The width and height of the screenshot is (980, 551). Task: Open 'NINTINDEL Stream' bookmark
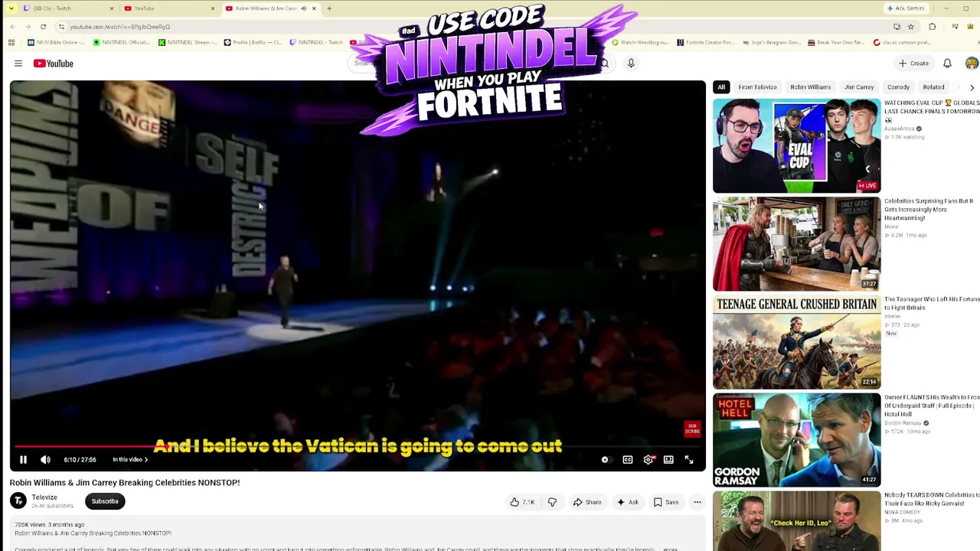pos(188,42)
